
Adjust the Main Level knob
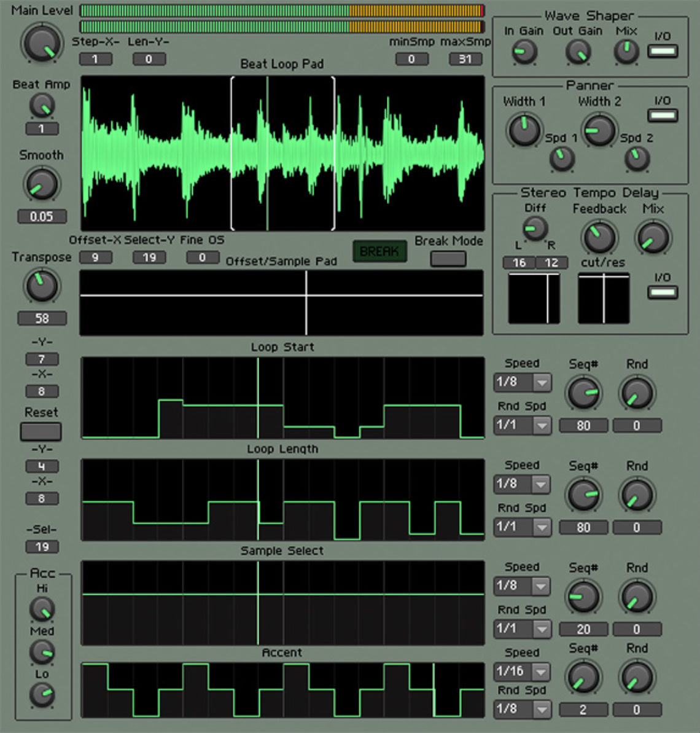[x=42, y=44]
